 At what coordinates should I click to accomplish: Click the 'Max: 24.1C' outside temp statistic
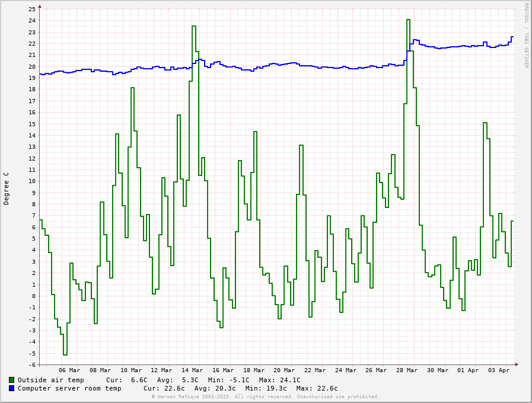pyautogui.click(x=279, y=380)
